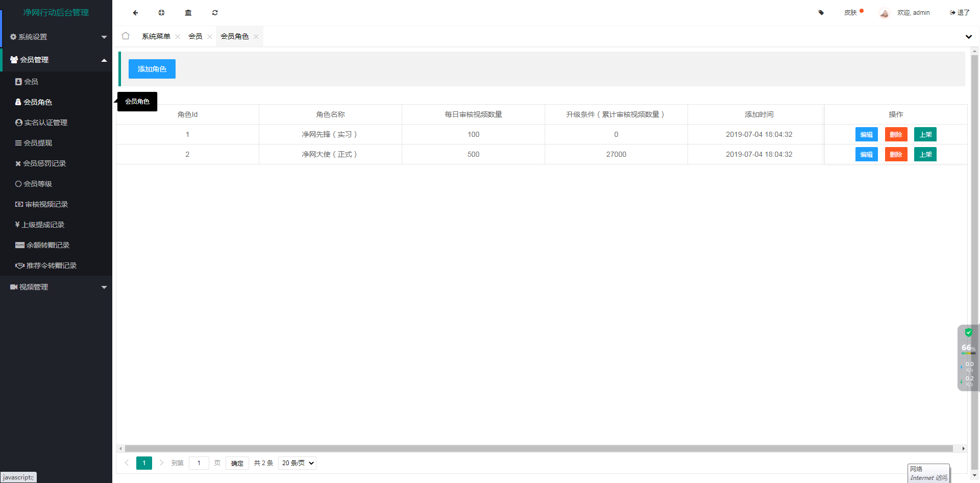The width and height of the screenshot is (980, 483).
Task: Open 审核视频记录 in the sidebar
Action: pos(56,204)
